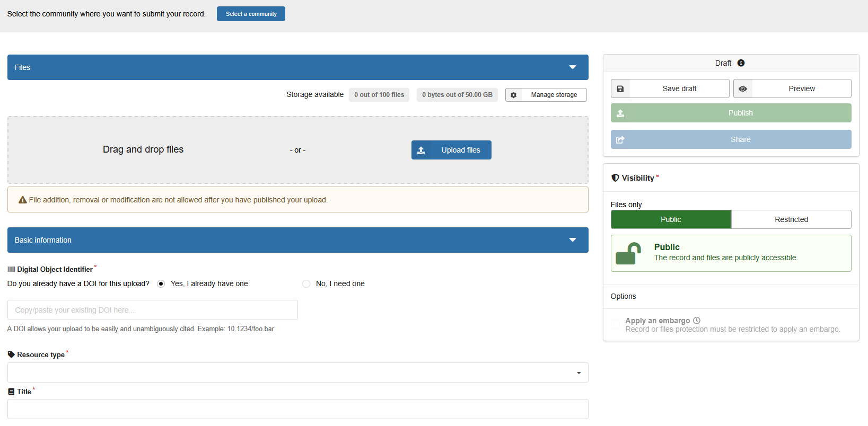
Task: Open the Resource type dropdown
Action: 298,372
